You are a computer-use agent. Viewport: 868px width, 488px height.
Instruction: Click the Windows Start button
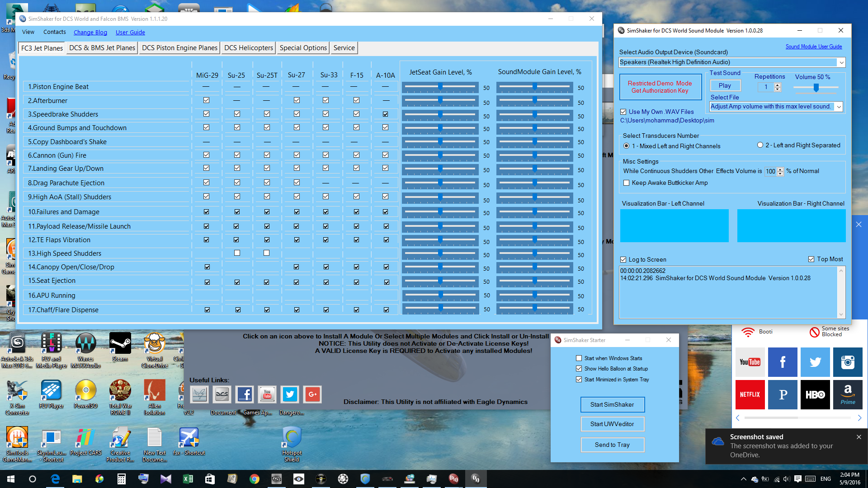pyautogui.click(x=11, y=479)
